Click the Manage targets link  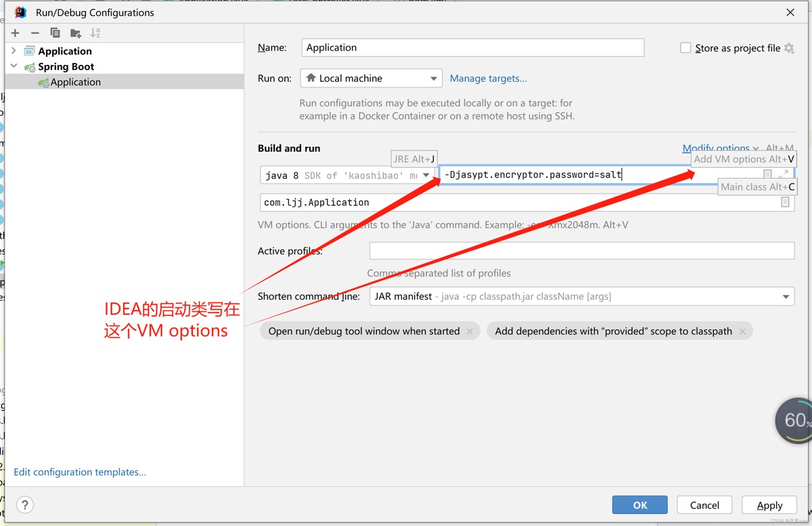(x=488, y=79)
